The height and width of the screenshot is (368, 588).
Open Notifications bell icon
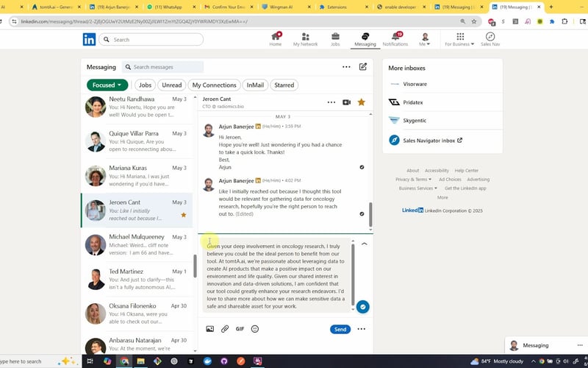click(395, 39)
